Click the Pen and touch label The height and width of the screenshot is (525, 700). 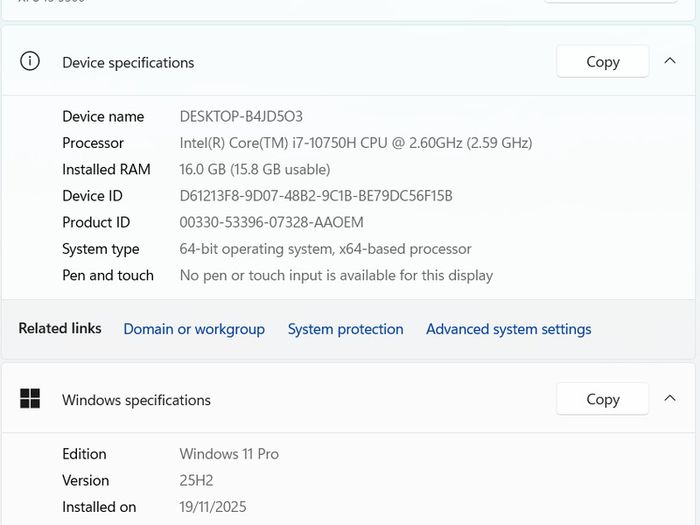108,275
